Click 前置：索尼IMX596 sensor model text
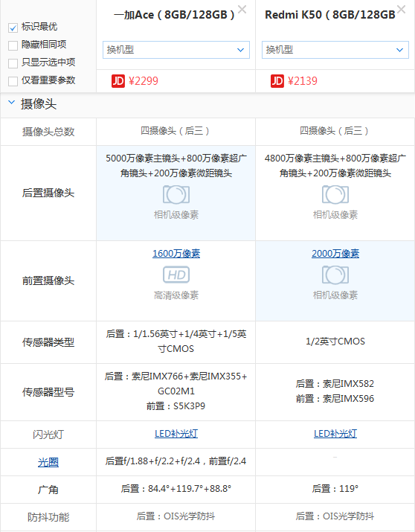The width and height of the screenshot is (415, 532). click(x=335, y=399)
